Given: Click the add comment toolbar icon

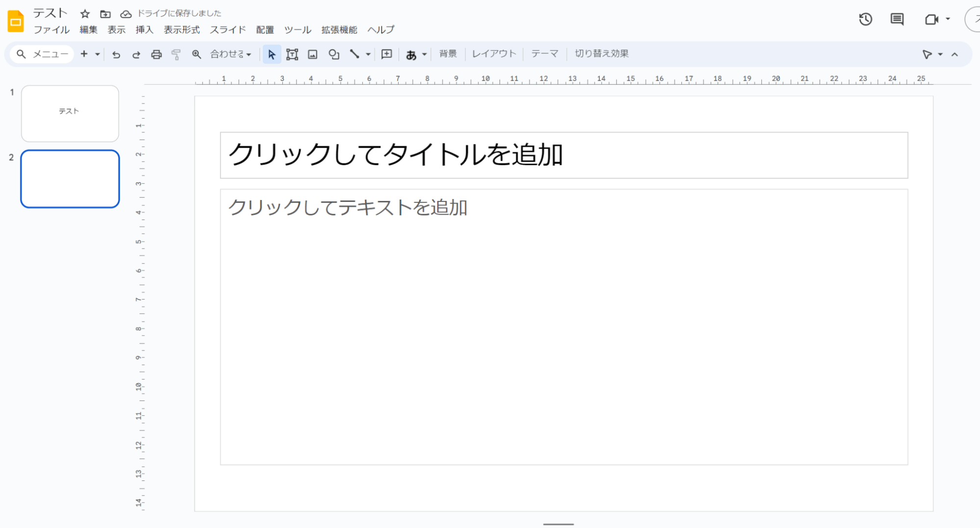Looking at the screenshot, I should point(387,54).
